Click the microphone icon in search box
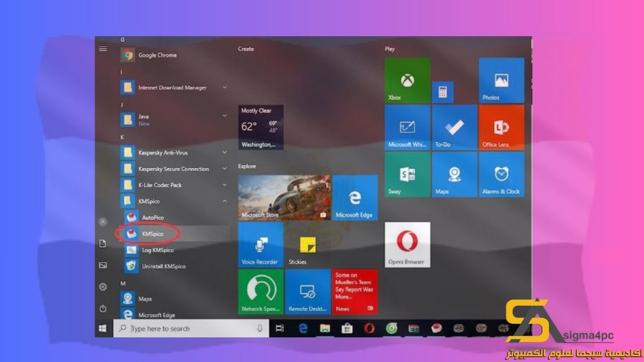This screenshot has height=362, width=644. 260,328
